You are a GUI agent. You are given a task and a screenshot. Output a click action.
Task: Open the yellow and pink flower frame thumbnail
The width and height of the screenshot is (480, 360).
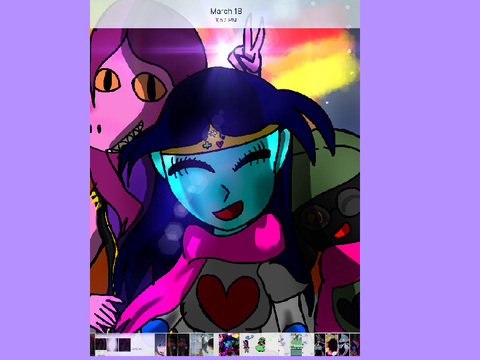[332, 344]
